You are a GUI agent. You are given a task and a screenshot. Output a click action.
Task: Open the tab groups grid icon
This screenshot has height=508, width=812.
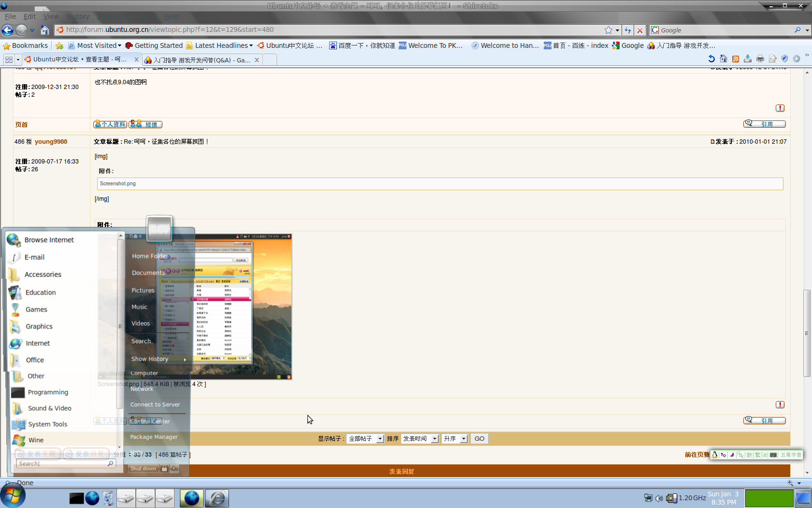(9, 60)
